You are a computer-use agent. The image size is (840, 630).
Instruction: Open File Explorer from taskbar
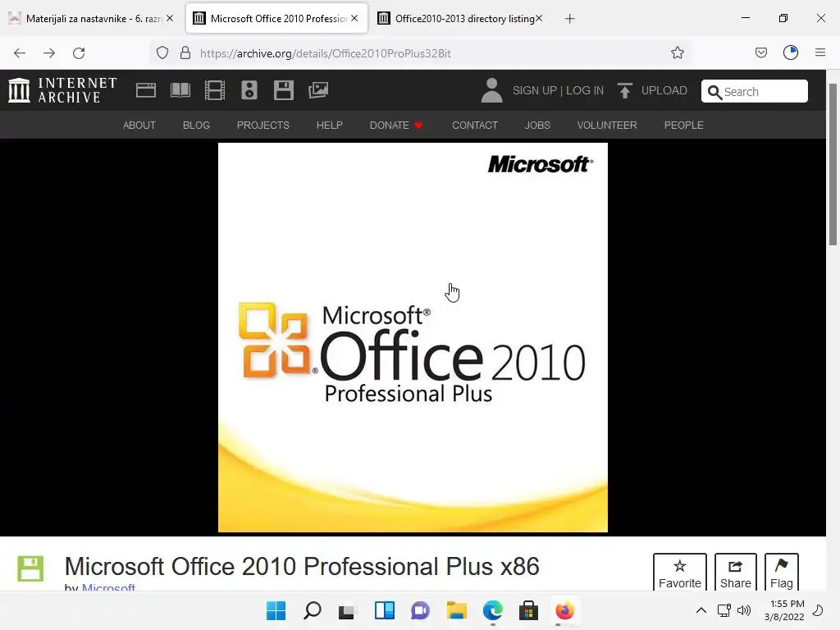[x=456, y=610]
